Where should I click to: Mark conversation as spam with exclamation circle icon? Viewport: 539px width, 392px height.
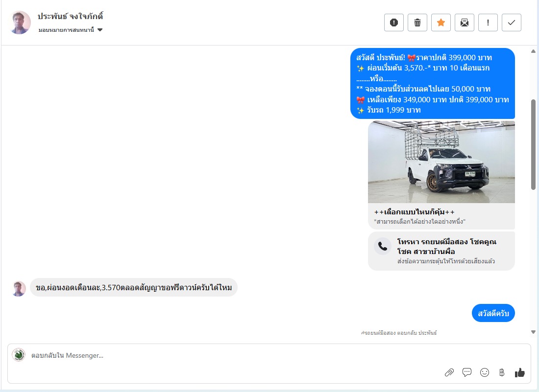[393, 23]
